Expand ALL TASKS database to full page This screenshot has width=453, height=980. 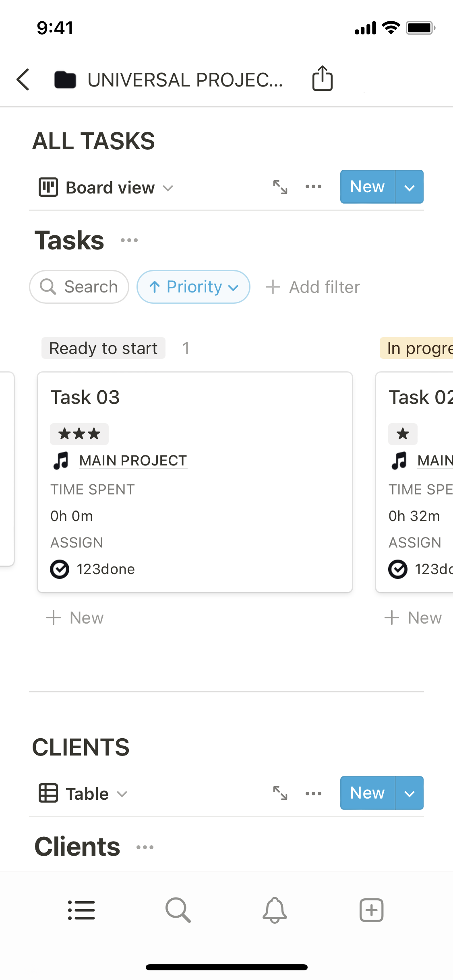point(280,187)
